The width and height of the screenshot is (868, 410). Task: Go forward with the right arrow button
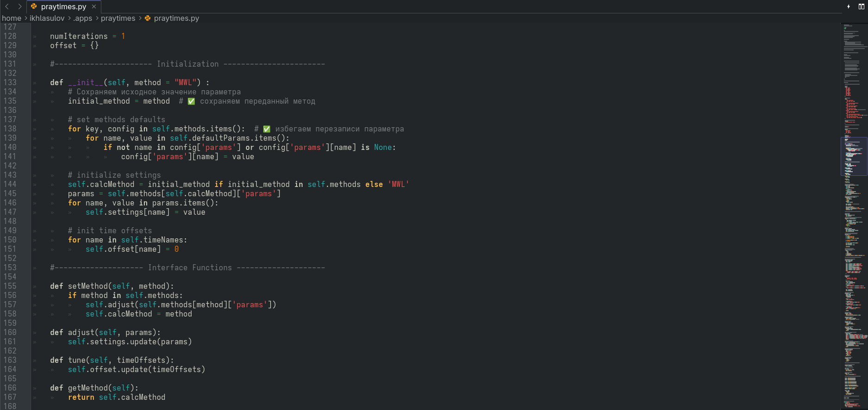pyautogui.click(x=19, y=6)
